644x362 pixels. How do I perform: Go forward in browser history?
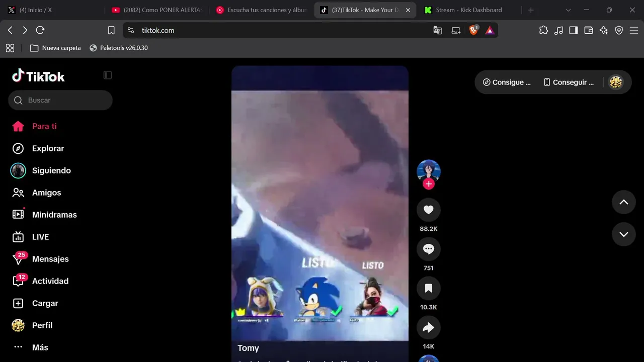[x=25, y=30]
